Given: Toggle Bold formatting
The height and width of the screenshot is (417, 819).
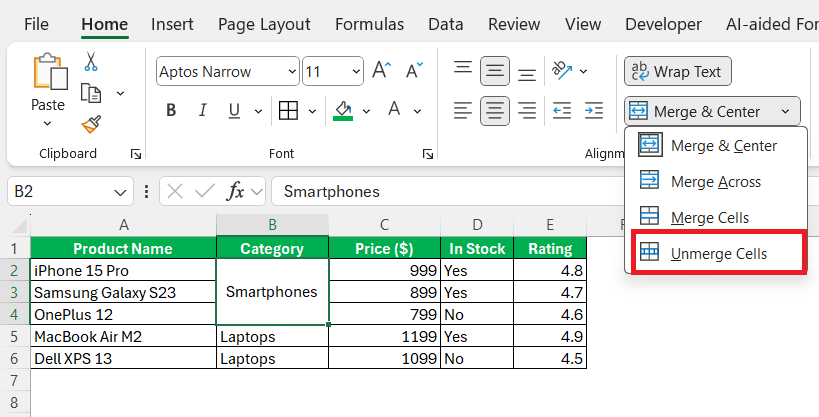Looking at the screenshot, I should click(x=171, y=110).
